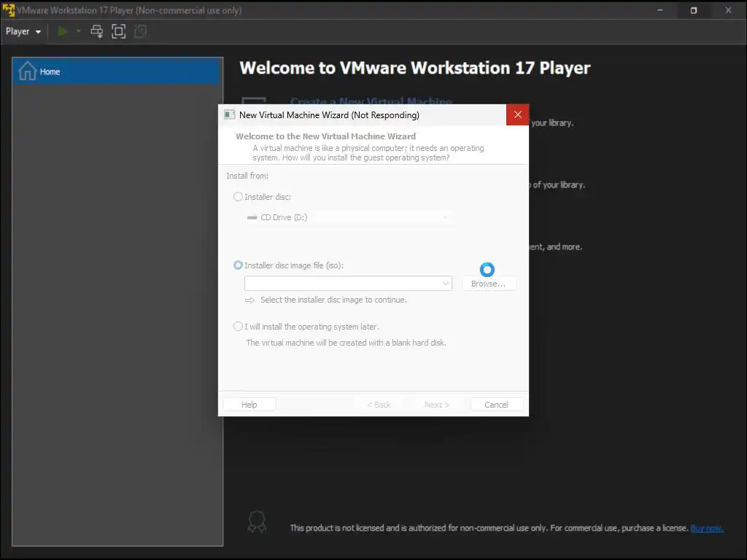The width and height of the screenshot is (747, 560).
Task: Select Installer disc image file (iso) option
Action: coord(238,265)
